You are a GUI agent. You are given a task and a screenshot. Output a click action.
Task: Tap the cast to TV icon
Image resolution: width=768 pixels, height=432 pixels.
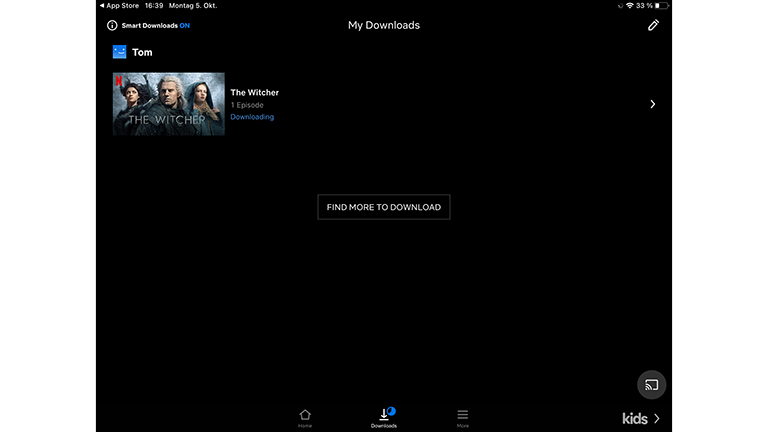pos(651,385)
